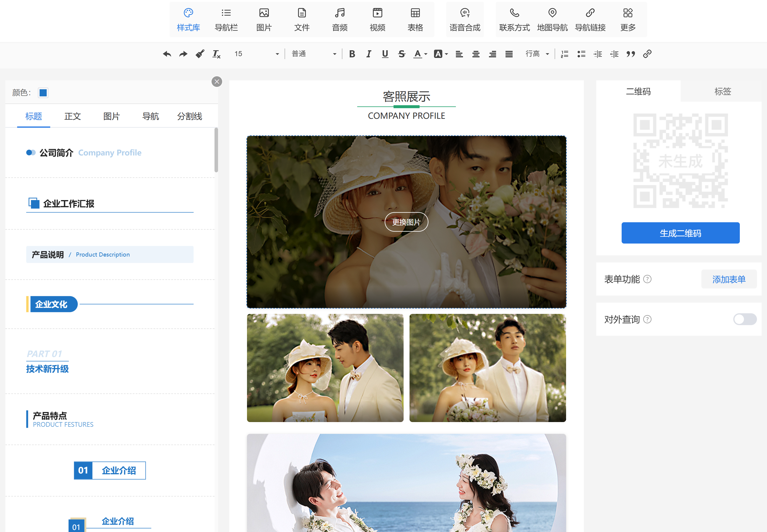Open the font size 15 dropdown
Screen dimensions: 767x532
(x=256, y=54)
